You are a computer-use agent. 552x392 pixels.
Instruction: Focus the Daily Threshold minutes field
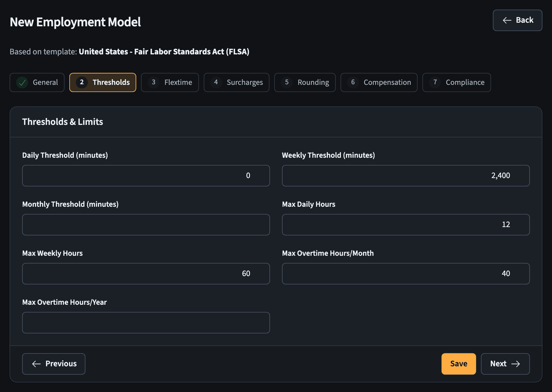(x=146, y=176)
